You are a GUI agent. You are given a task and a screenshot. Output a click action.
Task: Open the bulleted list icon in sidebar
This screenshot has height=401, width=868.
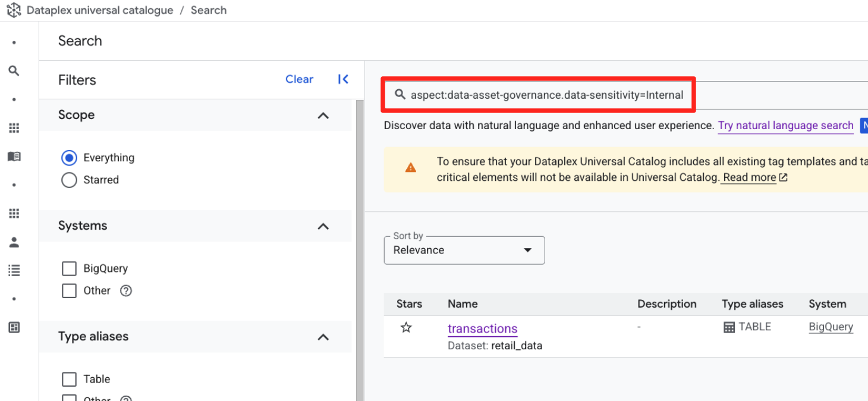(x=14, y=271)
